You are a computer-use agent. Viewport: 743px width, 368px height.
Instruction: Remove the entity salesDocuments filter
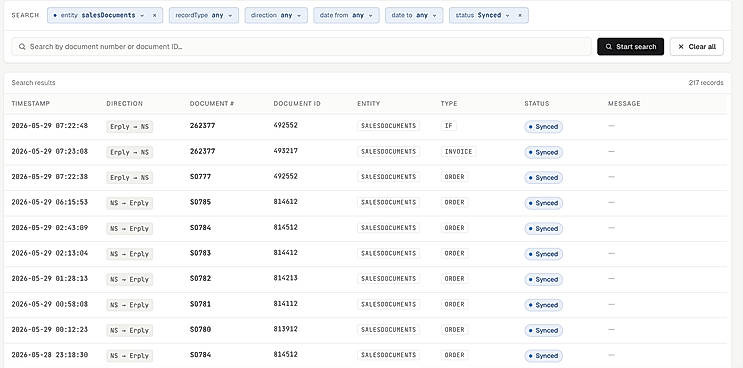tap(154, 15)
